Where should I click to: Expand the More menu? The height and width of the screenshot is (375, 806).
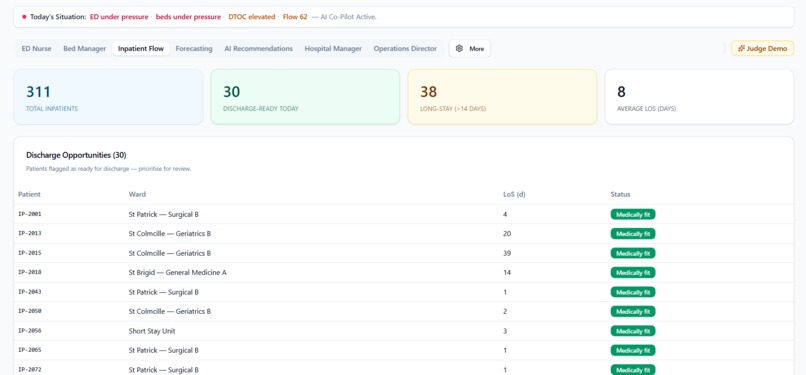pos(470,49)
